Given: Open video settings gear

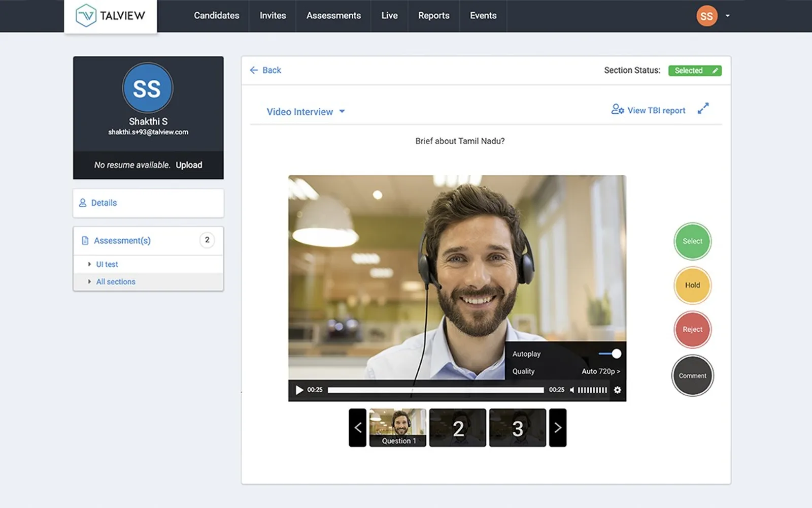Looking at the screenshot, I should 617,390.
